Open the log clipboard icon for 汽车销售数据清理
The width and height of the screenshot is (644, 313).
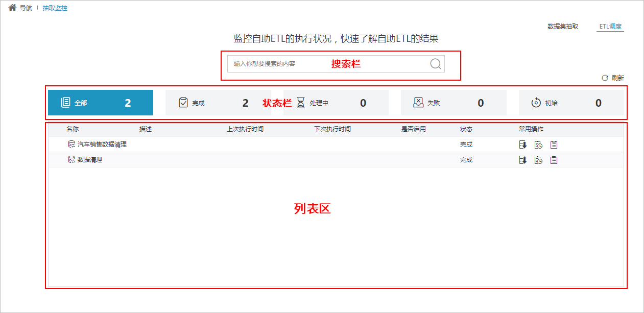point(554,145)
